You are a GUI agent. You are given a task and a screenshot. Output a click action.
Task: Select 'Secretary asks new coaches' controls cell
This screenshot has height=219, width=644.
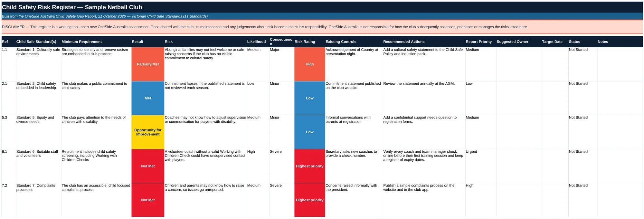(354, 166)
